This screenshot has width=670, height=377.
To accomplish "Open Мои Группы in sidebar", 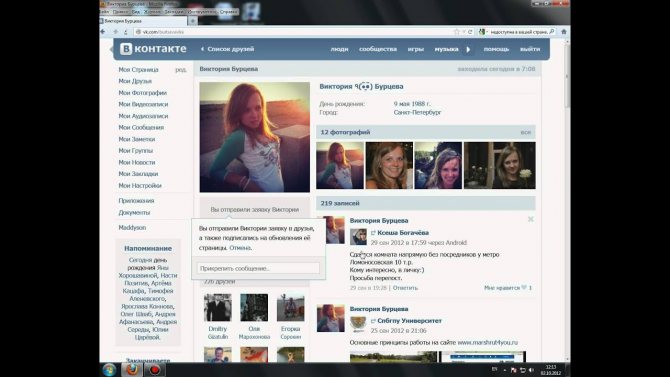I will (x=135, y=151).
